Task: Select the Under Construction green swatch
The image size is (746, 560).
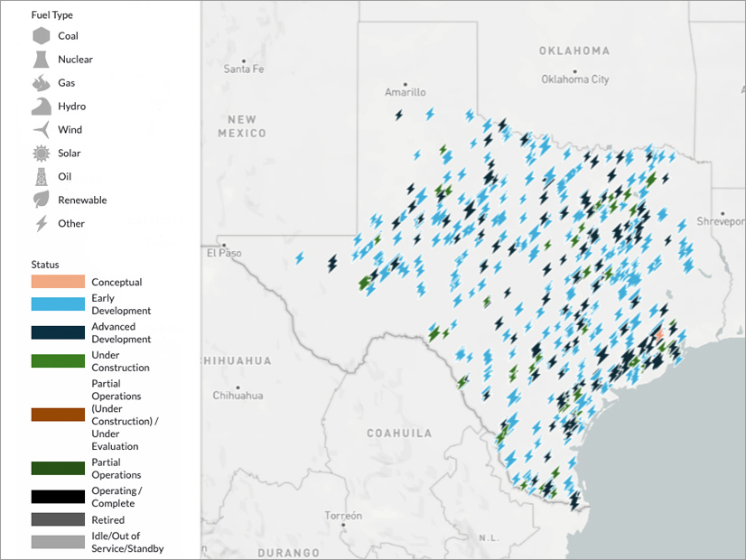Action: (x=56, y=361)
